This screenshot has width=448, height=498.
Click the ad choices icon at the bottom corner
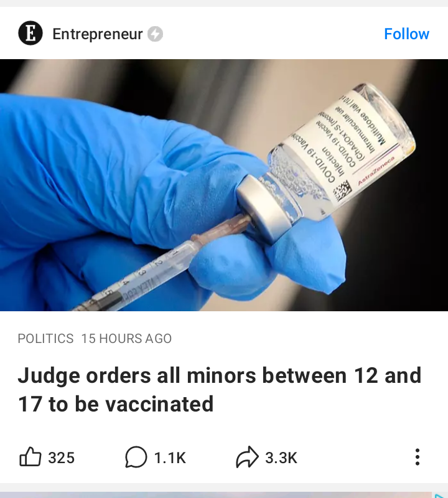click(440, 496)
